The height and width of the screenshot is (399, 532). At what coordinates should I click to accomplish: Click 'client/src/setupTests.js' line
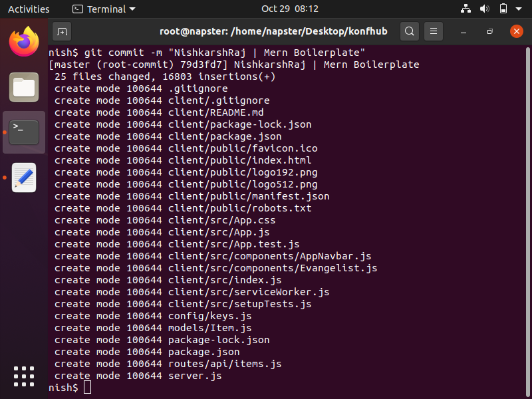click(x=183, y=304)
